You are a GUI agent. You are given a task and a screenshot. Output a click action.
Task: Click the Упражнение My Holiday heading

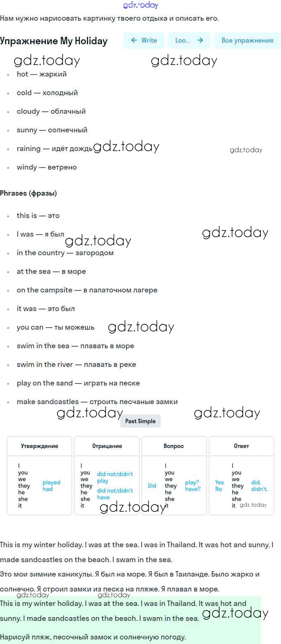click(54, 41)
